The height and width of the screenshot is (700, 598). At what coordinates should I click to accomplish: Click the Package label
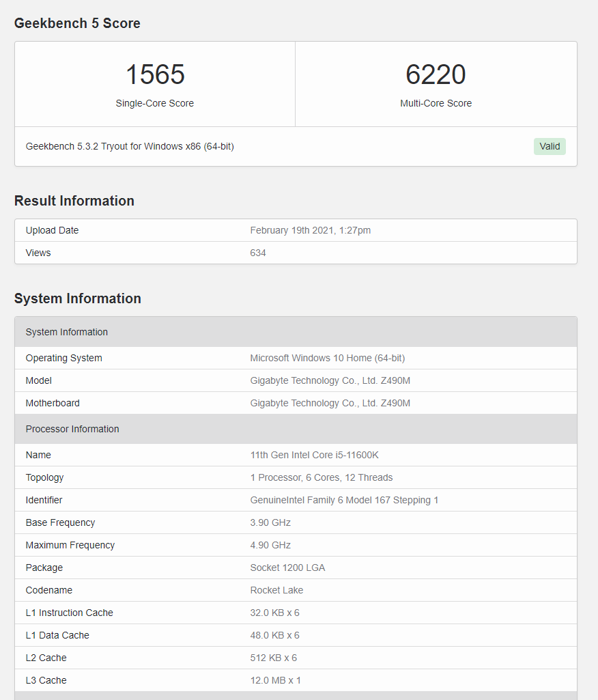[44, 568]
